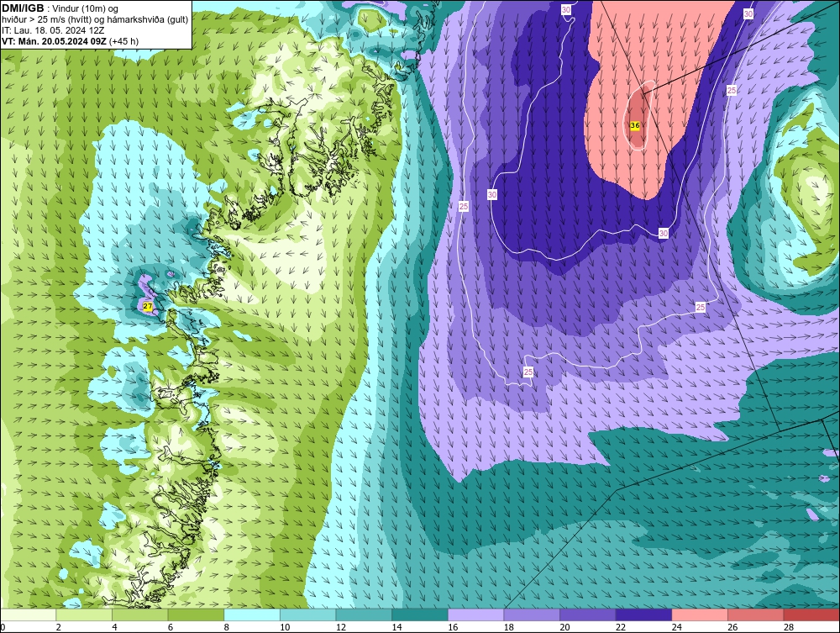This screenshot has width=840, height=633.
Task: Pick the 16–18 m/s lavender legend swatch
Action: 475,615
